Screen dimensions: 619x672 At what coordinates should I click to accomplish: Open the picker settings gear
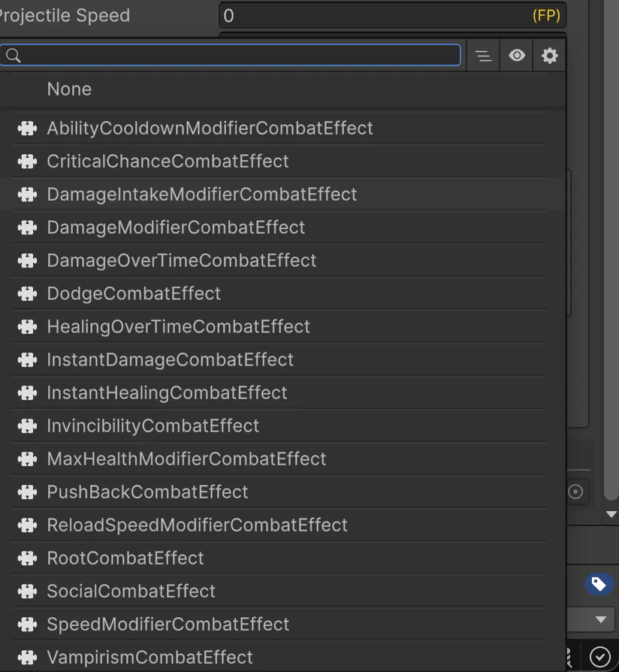click(550, 56)
